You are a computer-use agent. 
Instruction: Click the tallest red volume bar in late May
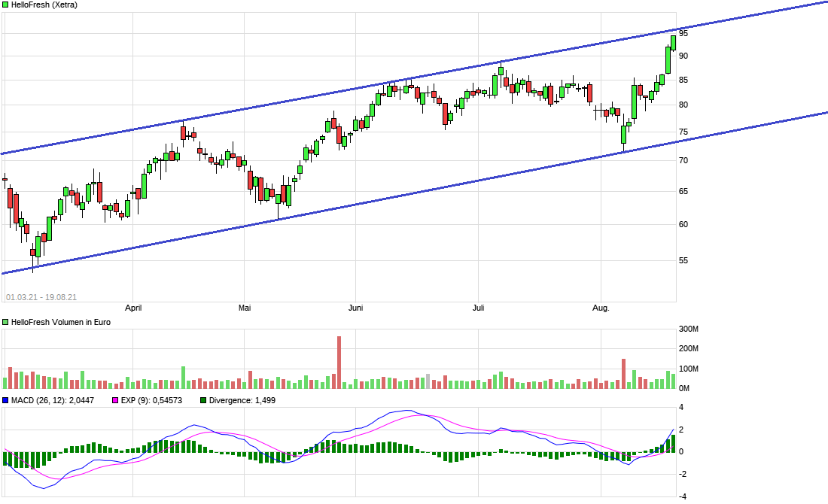(339, 363)
